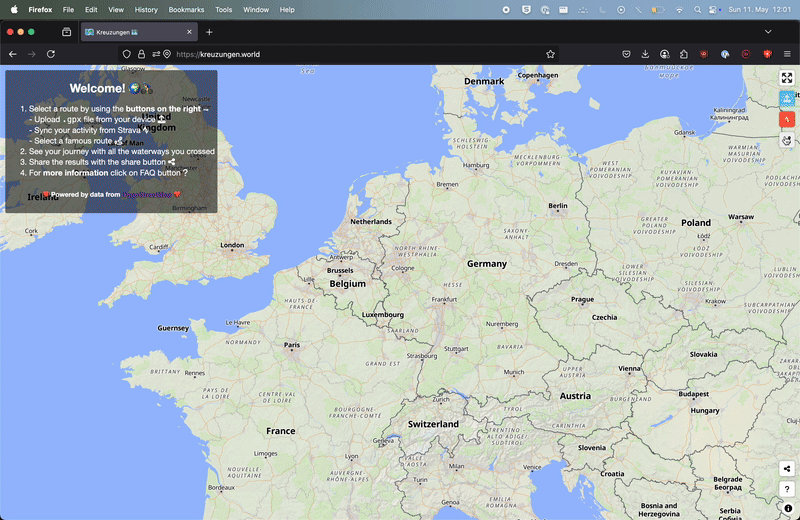This screenshot has height=520, width=800.
Task: Enter fullscreen map view
Action: [787, 78]
